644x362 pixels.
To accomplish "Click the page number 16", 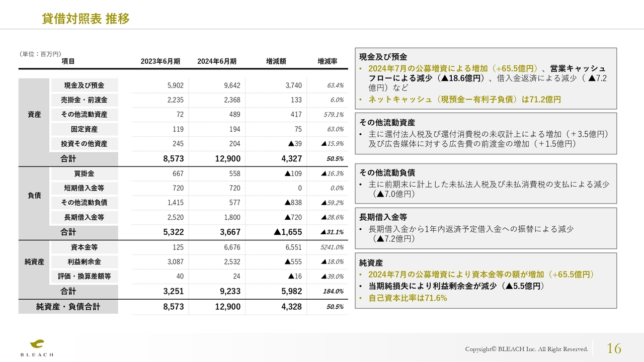I will coord(614,348).
